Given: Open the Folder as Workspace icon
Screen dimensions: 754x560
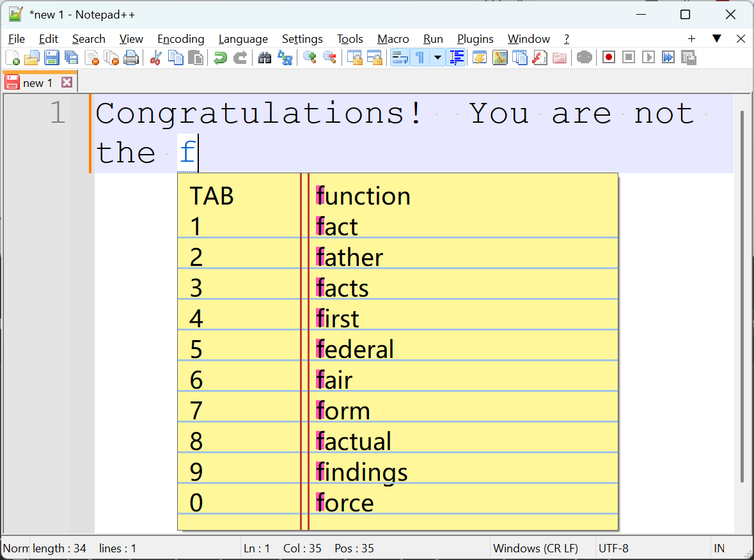Looking at the screenshot, I should tap(559, 58).
